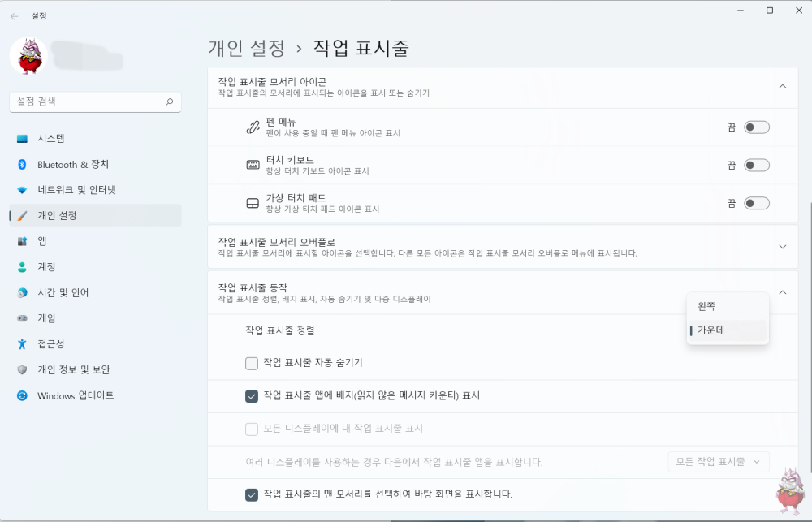Click the 시간 및 언어 globe icon

(x=22, y=292)
